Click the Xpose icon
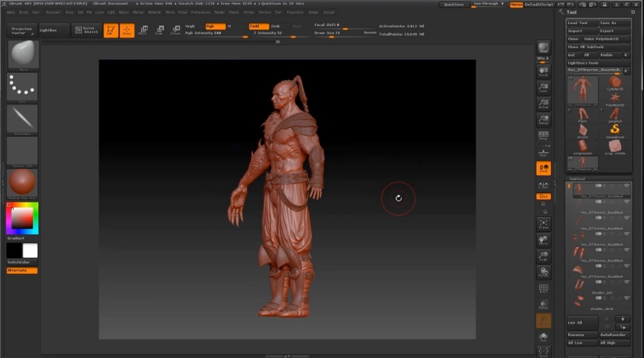This screenshot has height=358, width=644. 543,352
